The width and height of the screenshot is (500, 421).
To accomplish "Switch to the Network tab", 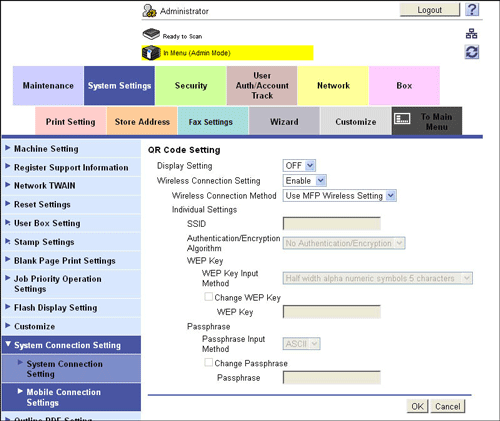I will click(333, 86).
